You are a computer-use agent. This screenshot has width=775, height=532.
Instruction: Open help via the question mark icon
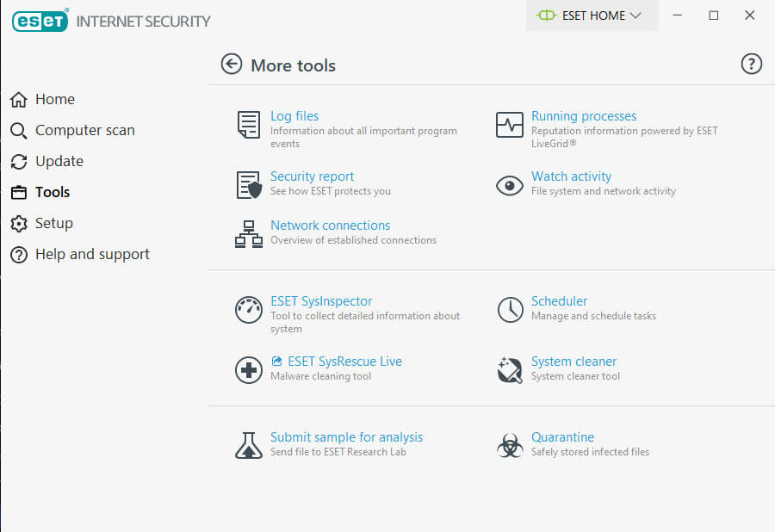coord(751,65)
